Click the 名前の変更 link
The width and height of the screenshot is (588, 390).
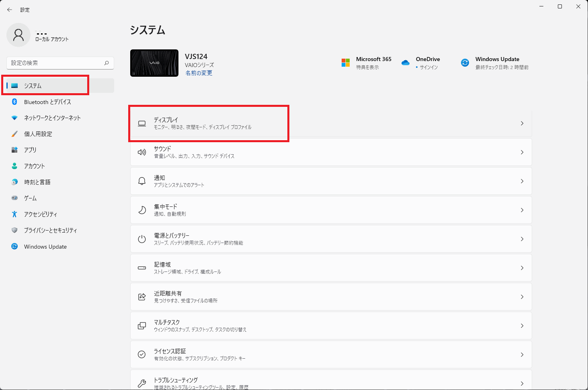point(199,73)
